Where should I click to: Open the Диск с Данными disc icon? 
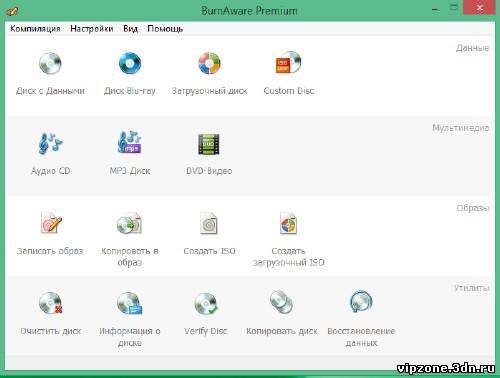[x=50, y=63]
